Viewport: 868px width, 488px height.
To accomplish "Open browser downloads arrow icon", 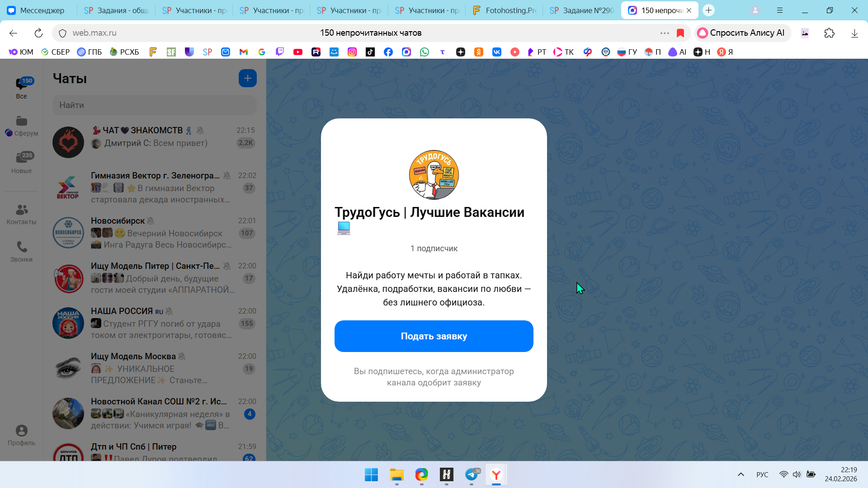I will (854, 33).
